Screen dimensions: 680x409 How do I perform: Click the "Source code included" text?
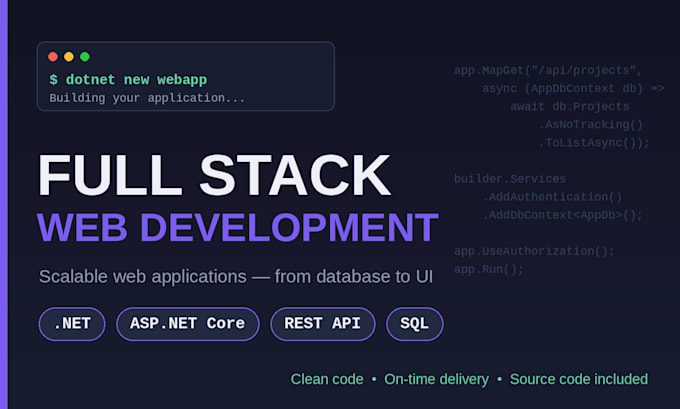(x=579, y=380)
